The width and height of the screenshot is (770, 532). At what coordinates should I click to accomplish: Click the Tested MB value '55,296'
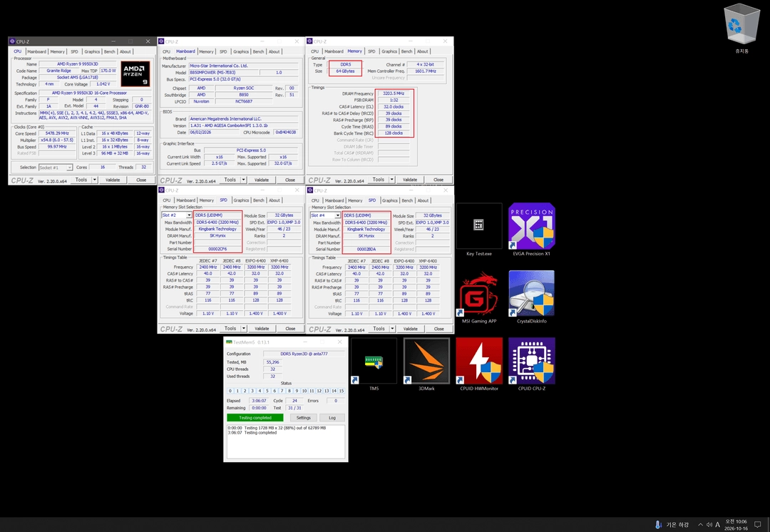272,362
